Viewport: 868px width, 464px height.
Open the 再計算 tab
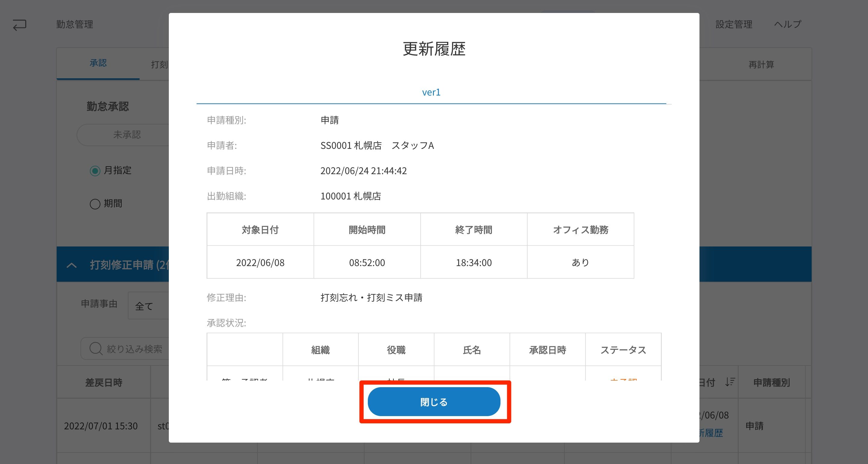tap(761, 64)
